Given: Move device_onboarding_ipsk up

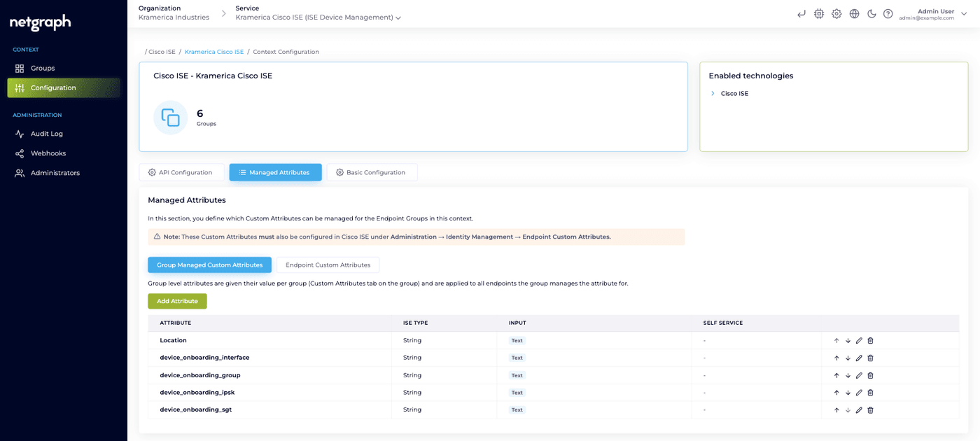Looking at the screenshot, I should pos(836,393).
